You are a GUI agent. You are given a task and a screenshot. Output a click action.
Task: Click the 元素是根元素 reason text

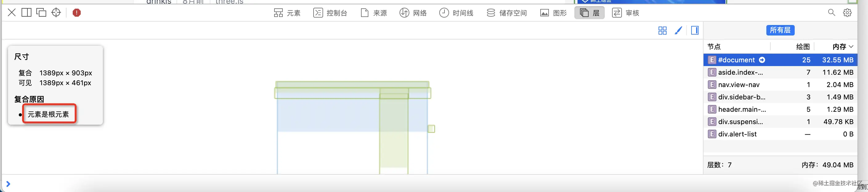(48, 115)
